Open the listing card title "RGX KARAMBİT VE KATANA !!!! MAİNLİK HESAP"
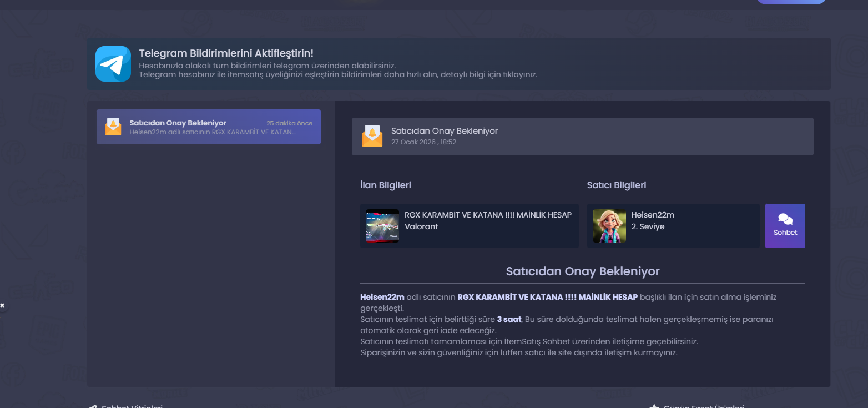The height and width of the screenshot is (408, 868). pos(488,215)
